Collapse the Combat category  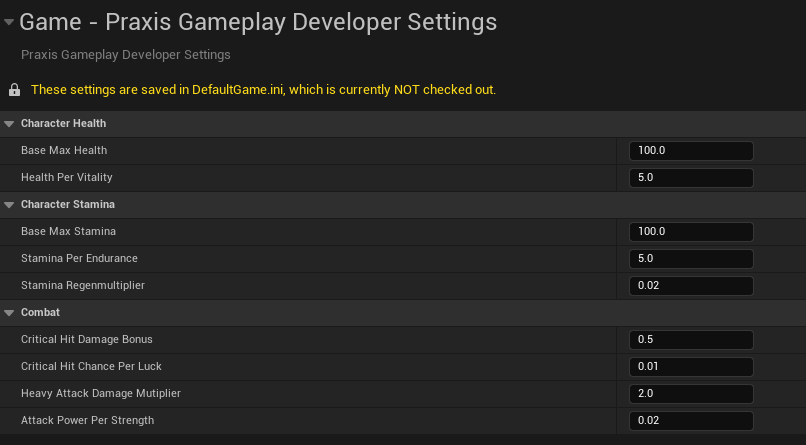click(9, 313)
